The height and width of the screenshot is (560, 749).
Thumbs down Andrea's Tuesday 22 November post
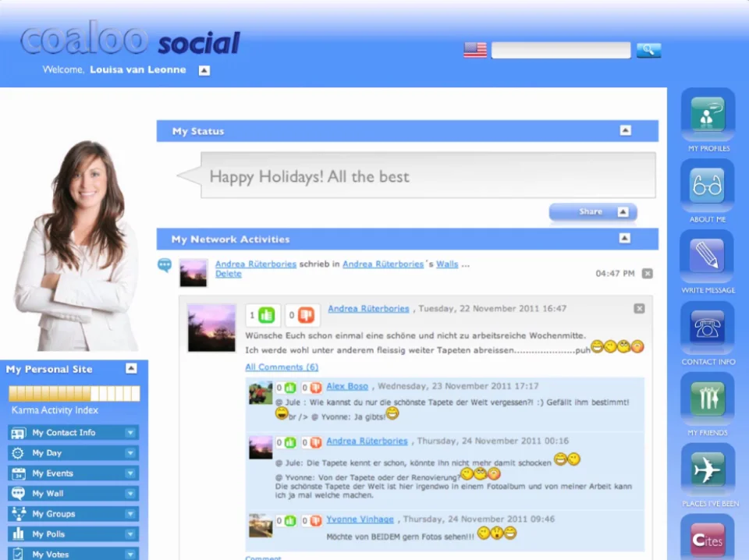(306, 315)
